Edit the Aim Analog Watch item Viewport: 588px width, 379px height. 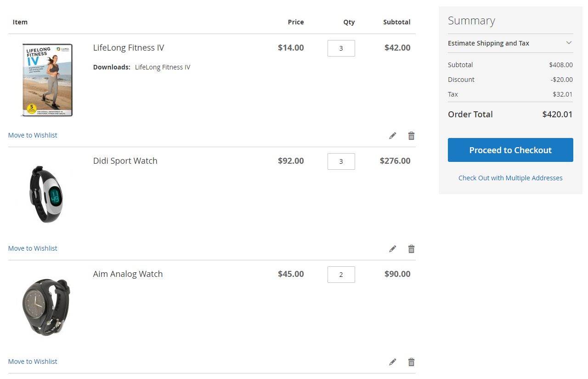pyautogui.click(x=392, y=362)
